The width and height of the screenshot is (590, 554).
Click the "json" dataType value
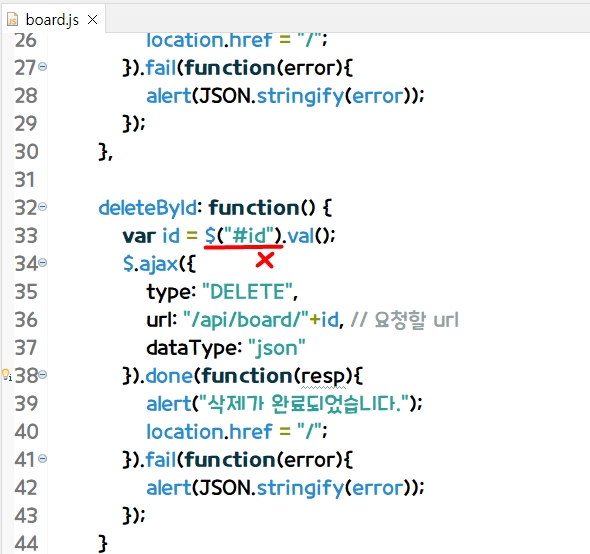tap(277, 348)
